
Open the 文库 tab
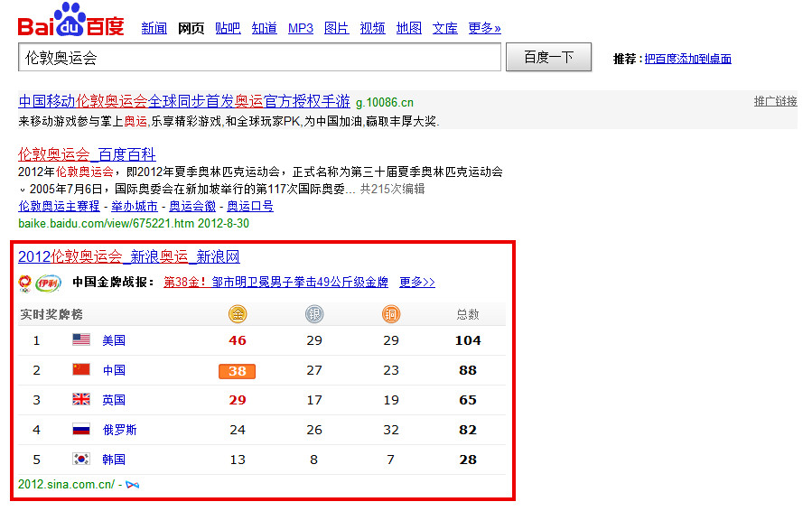(445, 28)
